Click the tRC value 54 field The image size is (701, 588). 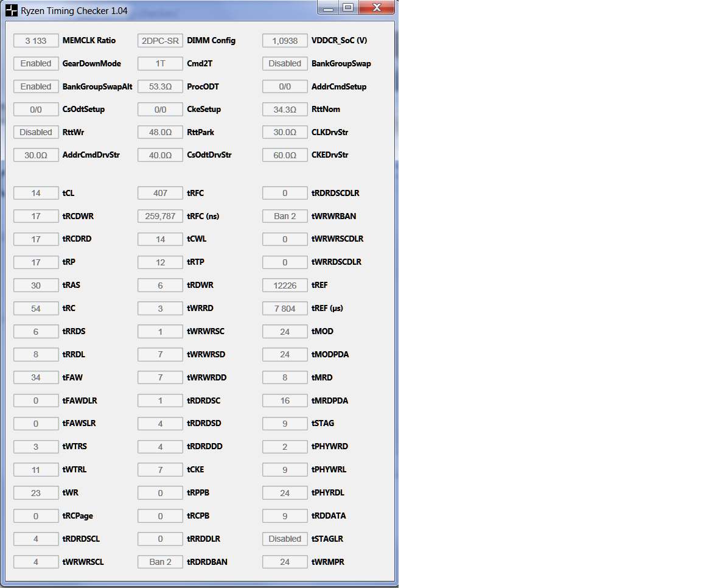(36, 309)
